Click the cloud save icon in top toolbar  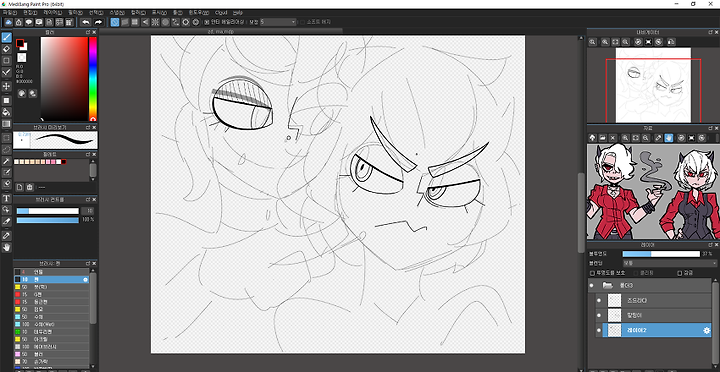(8, 22)
